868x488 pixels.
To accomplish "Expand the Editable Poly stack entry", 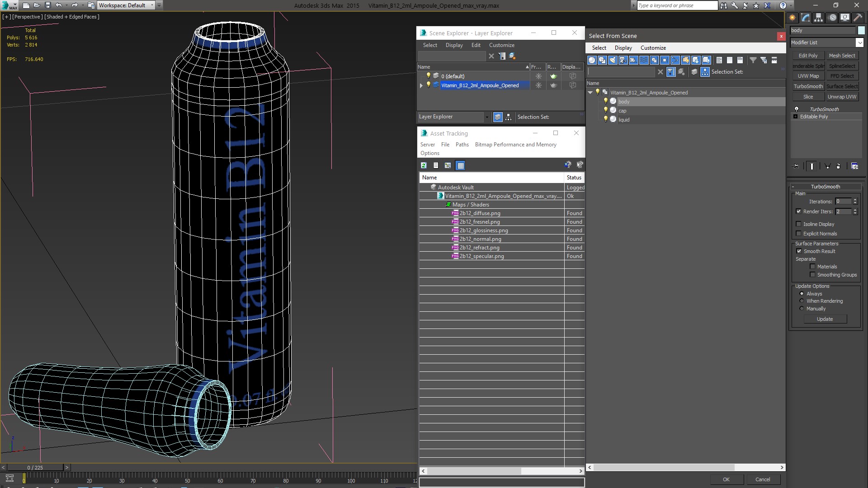I will coord(796,117).
